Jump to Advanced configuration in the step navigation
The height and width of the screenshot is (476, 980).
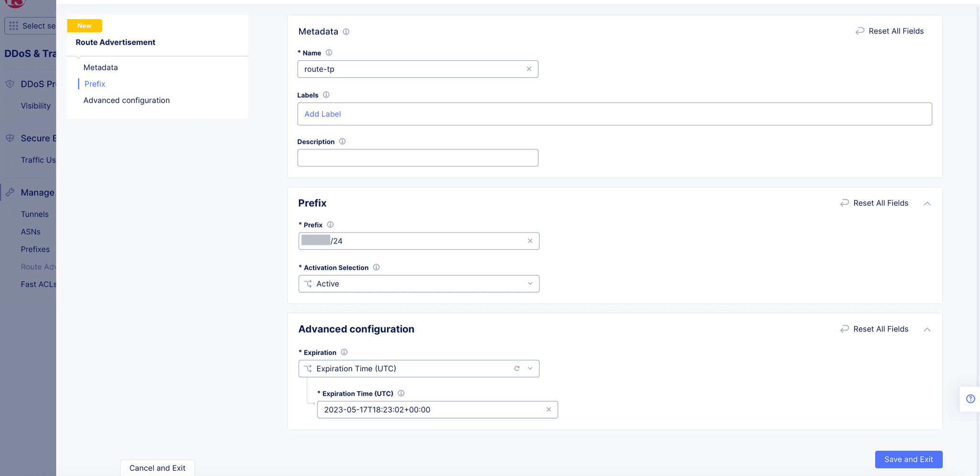[x=126, y=100]
